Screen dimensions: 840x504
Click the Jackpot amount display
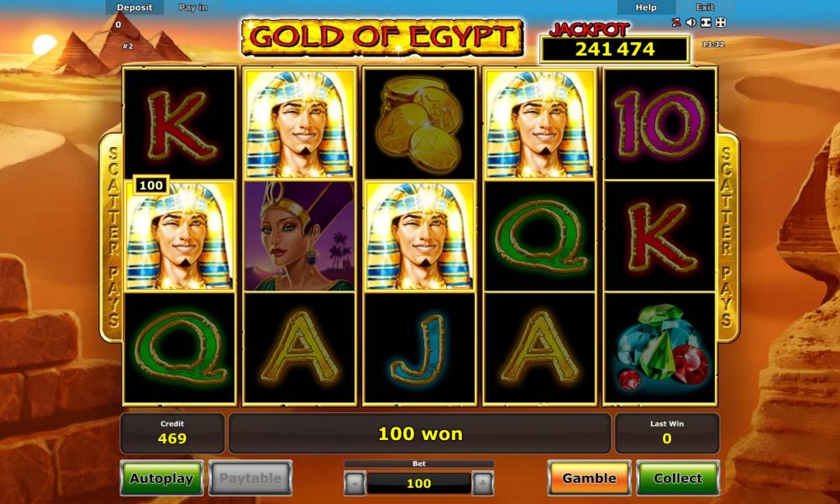point(615,50)
